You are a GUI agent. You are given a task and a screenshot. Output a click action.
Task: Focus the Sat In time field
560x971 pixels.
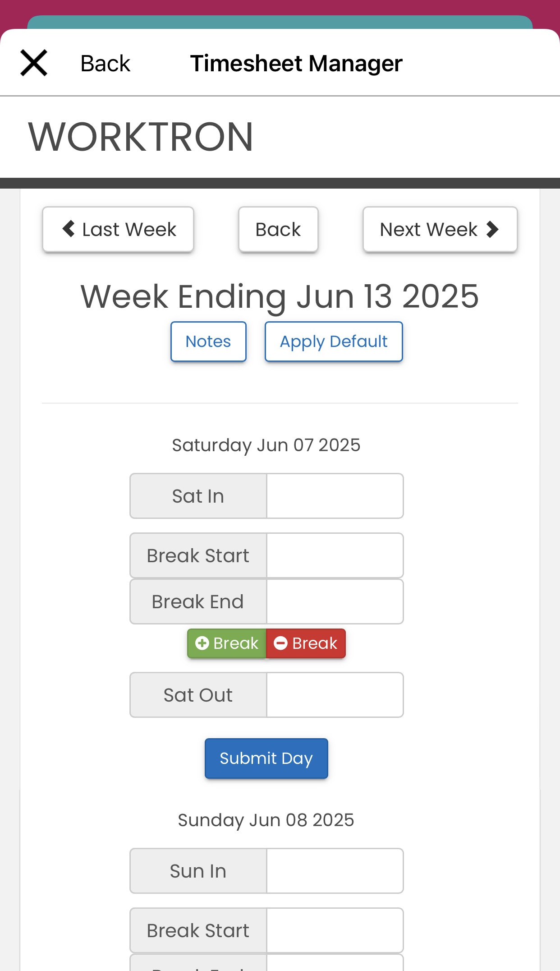(335, 496)
